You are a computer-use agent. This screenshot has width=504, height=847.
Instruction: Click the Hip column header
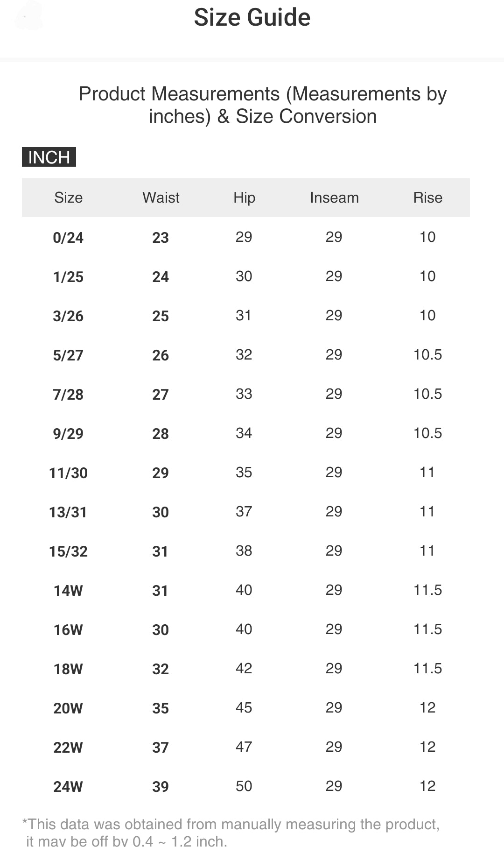click(244, 198)
